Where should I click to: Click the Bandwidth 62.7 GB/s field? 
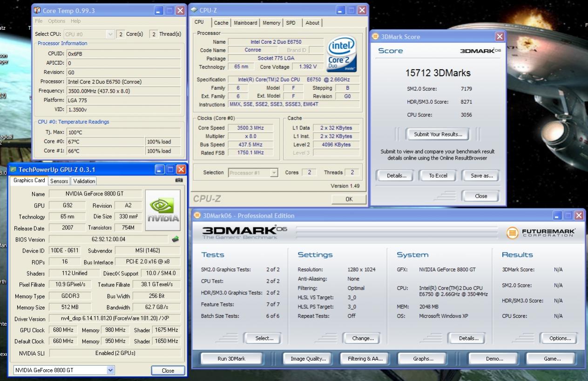click(156, 307)
